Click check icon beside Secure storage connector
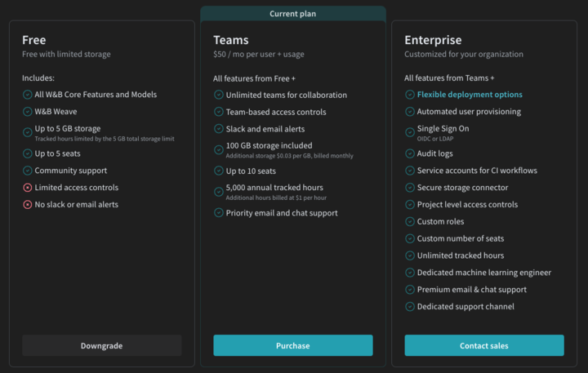Screen dimensions: 588x373 pyautogui.click(x=410, y=188)
